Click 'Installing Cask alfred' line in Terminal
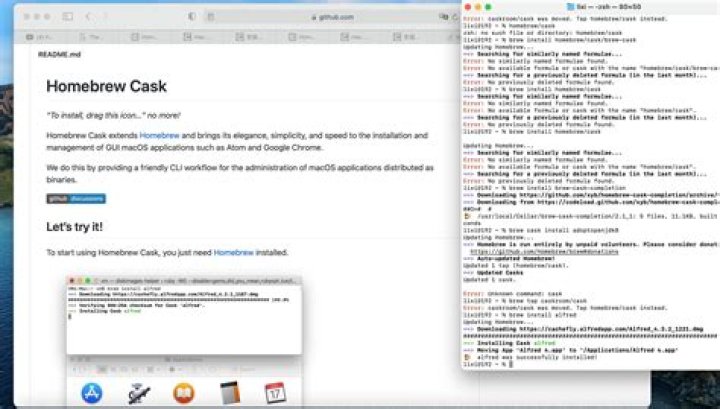Screen dimensions: 720x409 [509, 343]
